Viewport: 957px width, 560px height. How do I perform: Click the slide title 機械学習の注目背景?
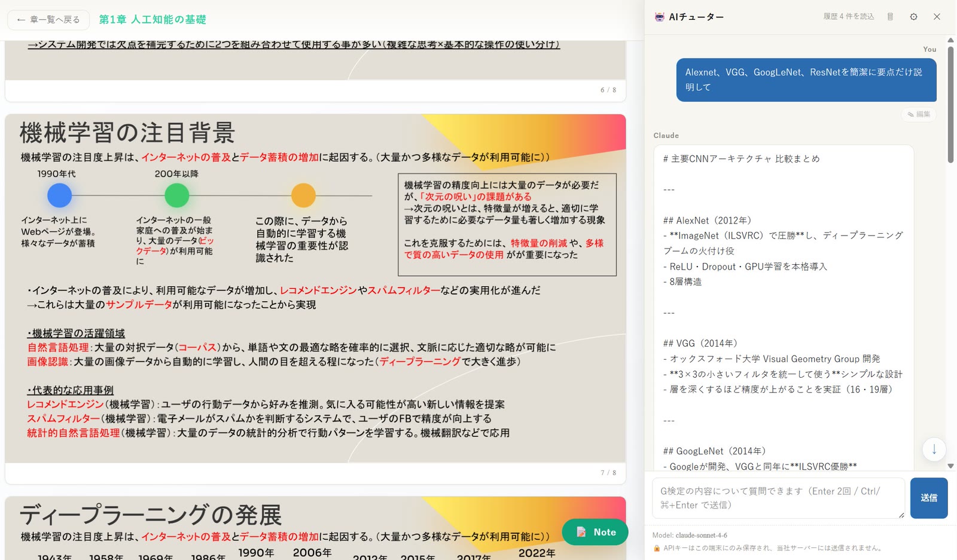coord(127,133)
